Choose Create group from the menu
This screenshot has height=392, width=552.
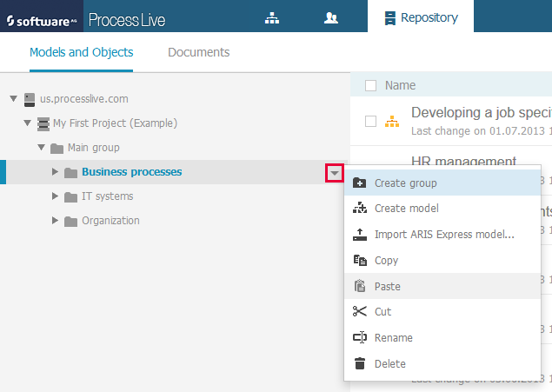pyautogui.click(x=442, y=183)
